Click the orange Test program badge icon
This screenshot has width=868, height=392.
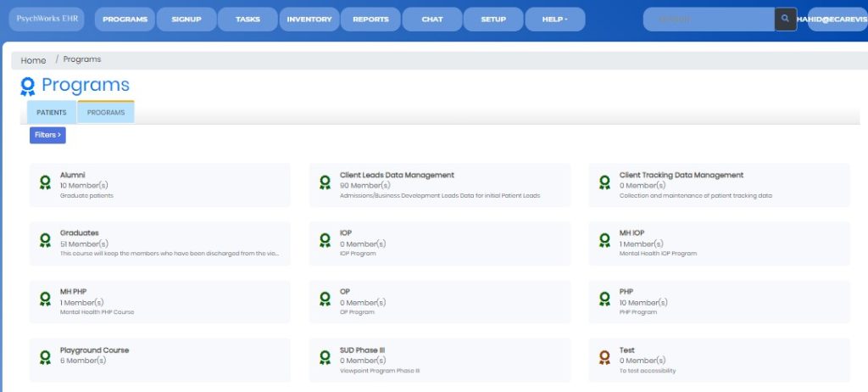[x=604, y=357]
